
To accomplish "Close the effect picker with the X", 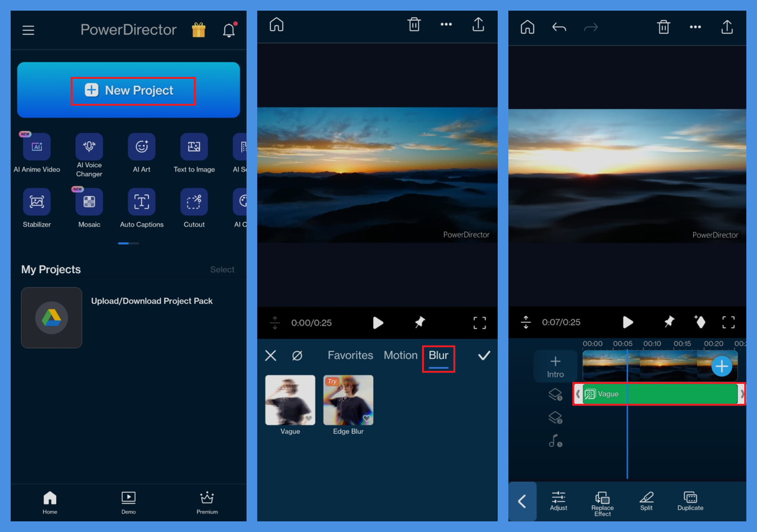I will pos(270,355).
